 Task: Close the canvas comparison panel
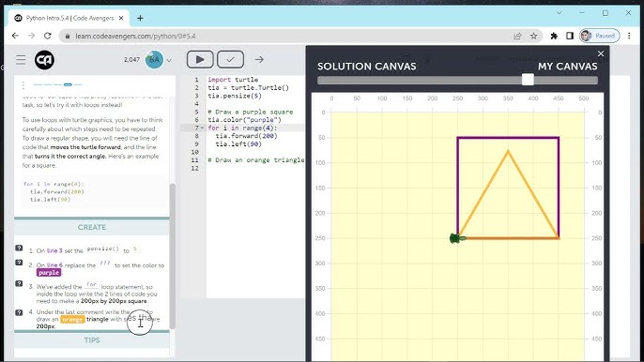tap(601, 53)
